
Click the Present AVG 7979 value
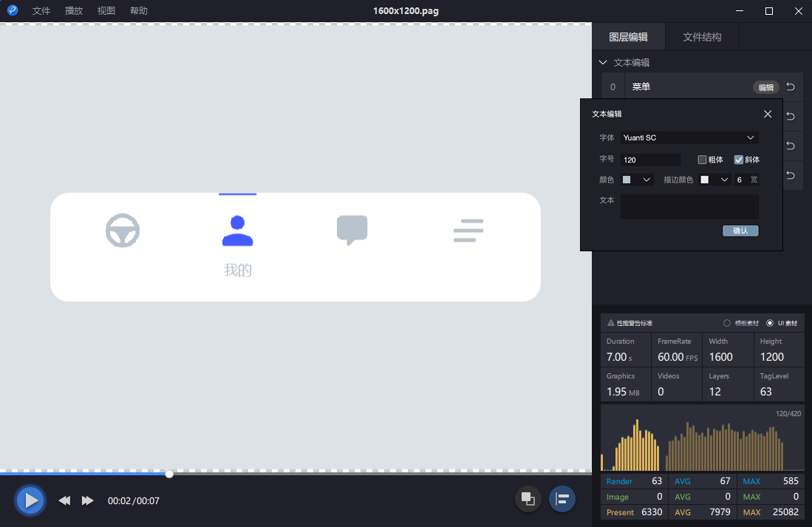[720, 512]
